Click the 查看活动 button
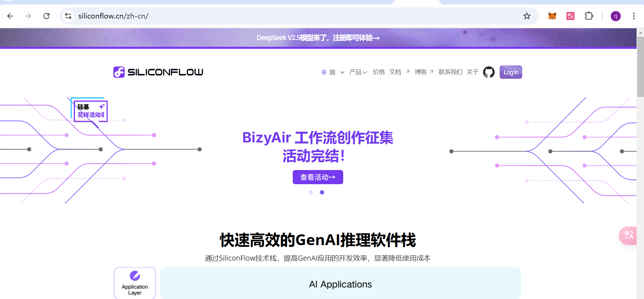Image resolution: width=644 pixels, height=299 pixels. tap(318, 177)
